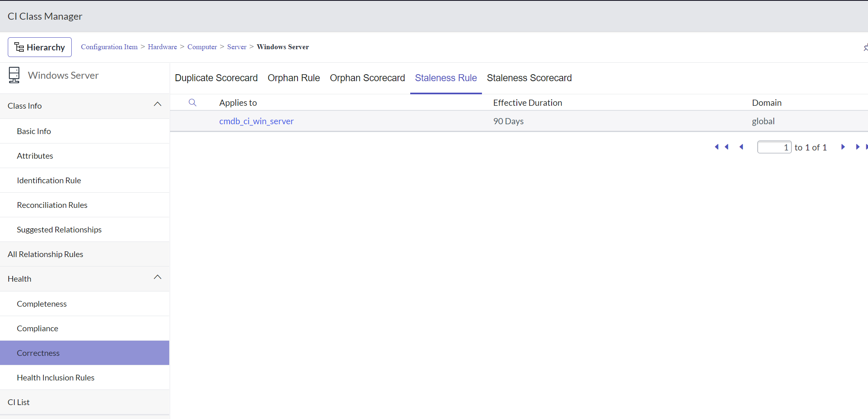Jump to last page double right arrow
This screenshot has width=868, height=419.
tap(861, 147)
